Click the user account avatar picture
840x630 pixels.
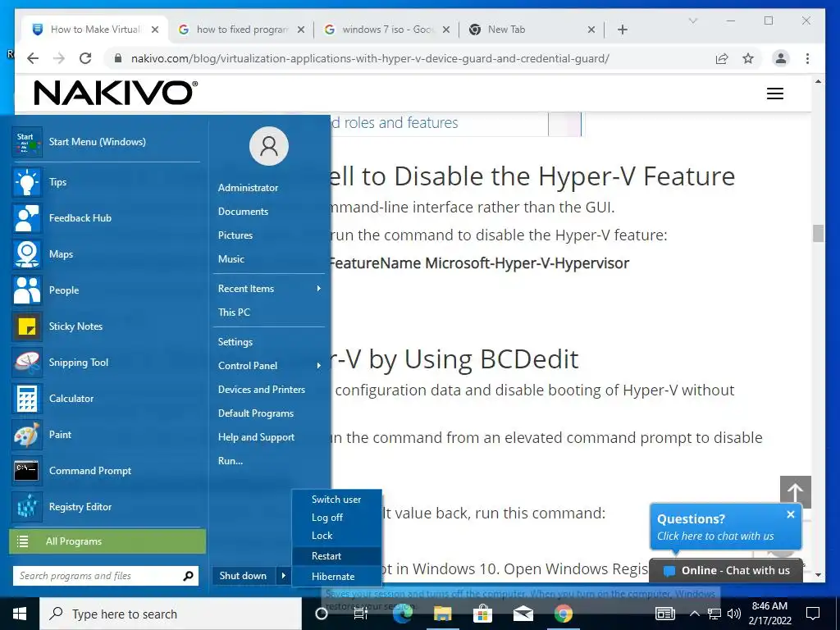click(x=269, y=146)
